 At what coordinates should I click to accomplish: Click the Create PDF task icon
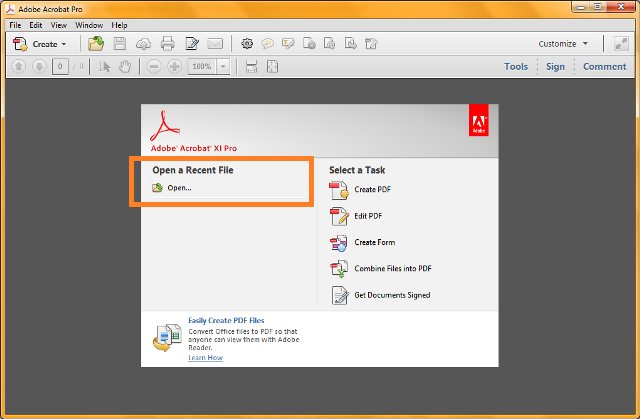pyautogui.click(x=339, y=190)
